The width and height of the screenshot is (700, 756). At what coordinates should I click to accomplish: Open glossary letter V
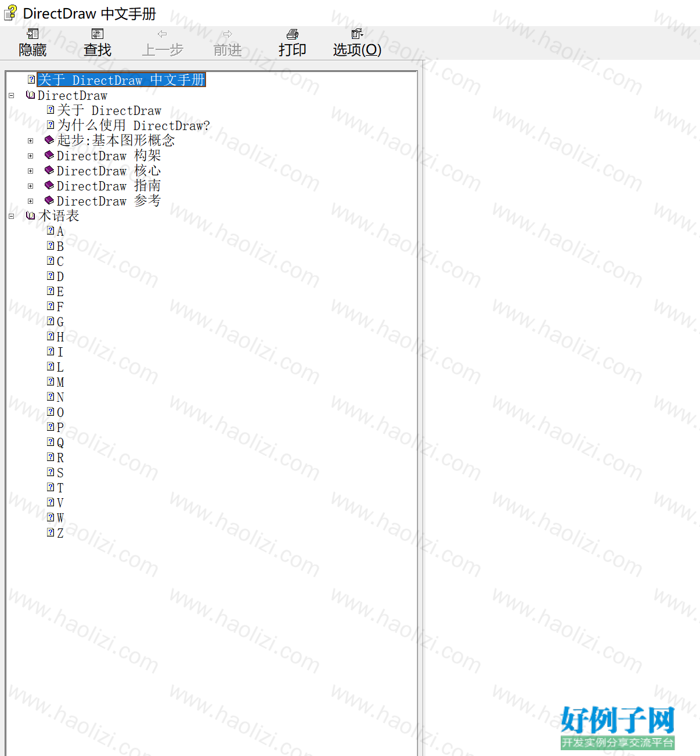click(x=60, y=503)
